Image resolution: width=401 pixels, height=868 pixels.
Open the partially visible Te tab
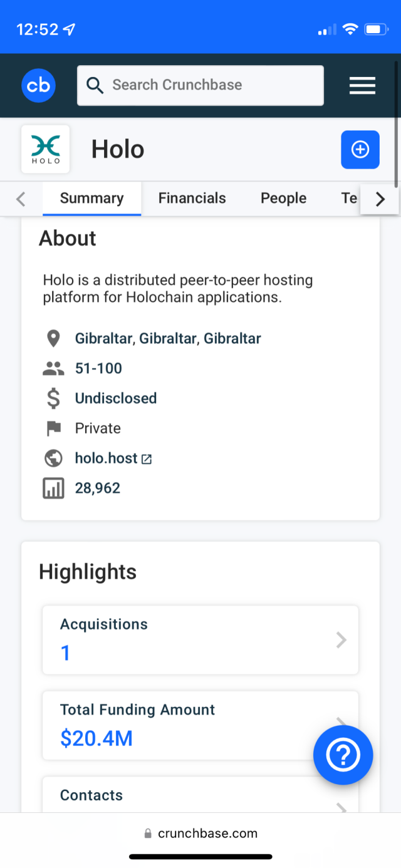tap(349, 199)
